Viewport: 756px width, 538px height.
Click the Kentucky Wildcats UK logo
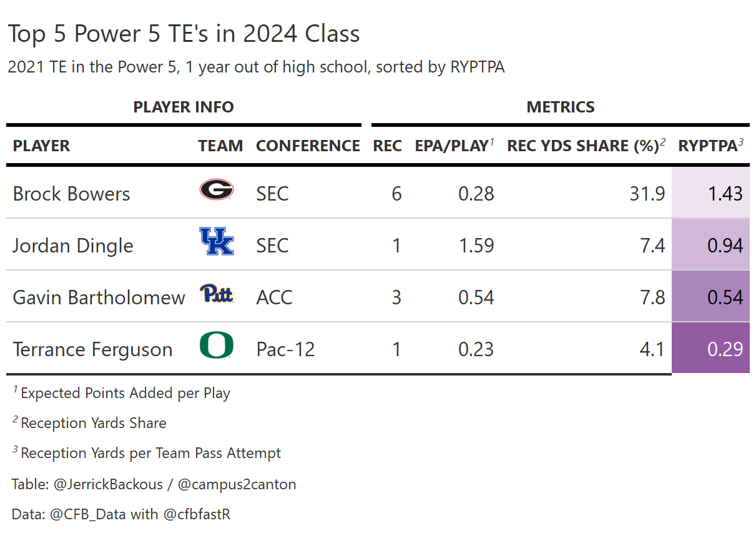[216, 241]
